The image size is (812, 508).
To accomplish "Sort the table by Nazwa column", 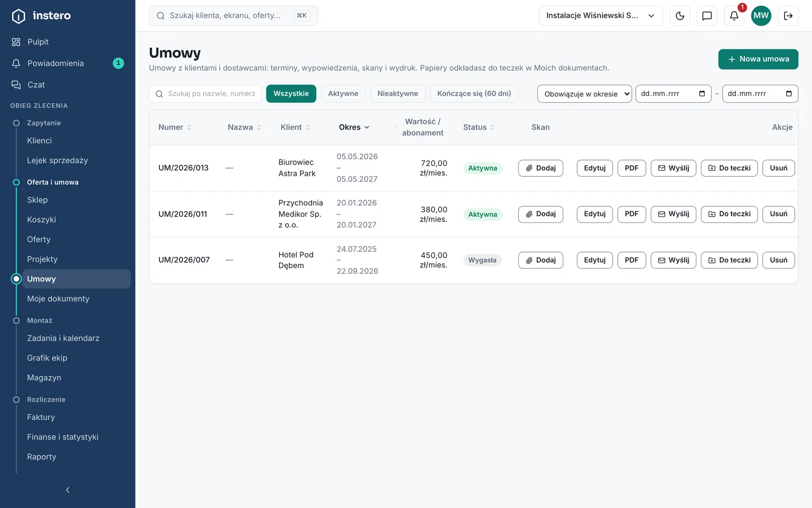I will pyautogui.click(x=245, y=127).
